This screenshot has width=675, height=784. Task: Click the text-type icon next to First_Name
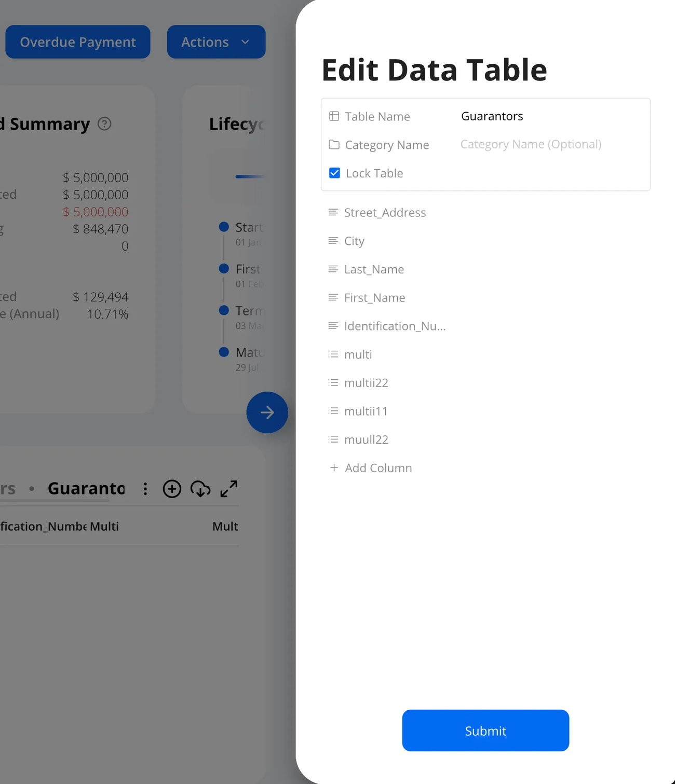[x=333, y=297]
